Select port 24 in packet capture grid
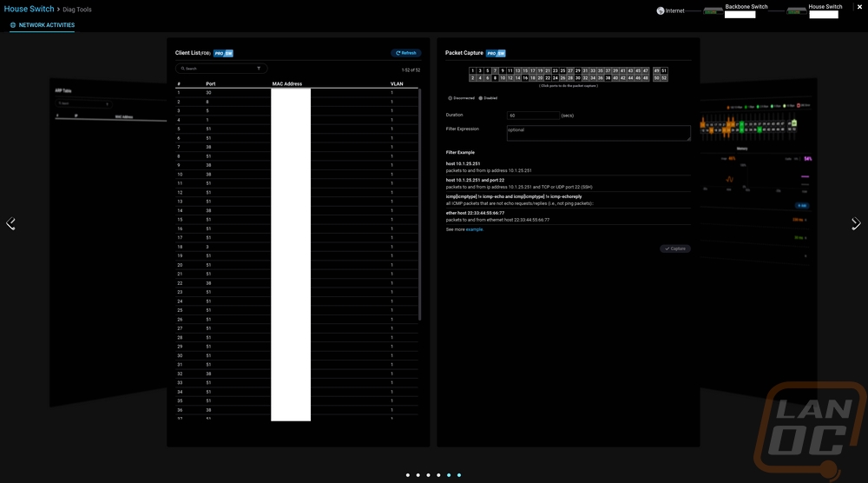This screenshot has width=868, height=483. click(556, 78)
